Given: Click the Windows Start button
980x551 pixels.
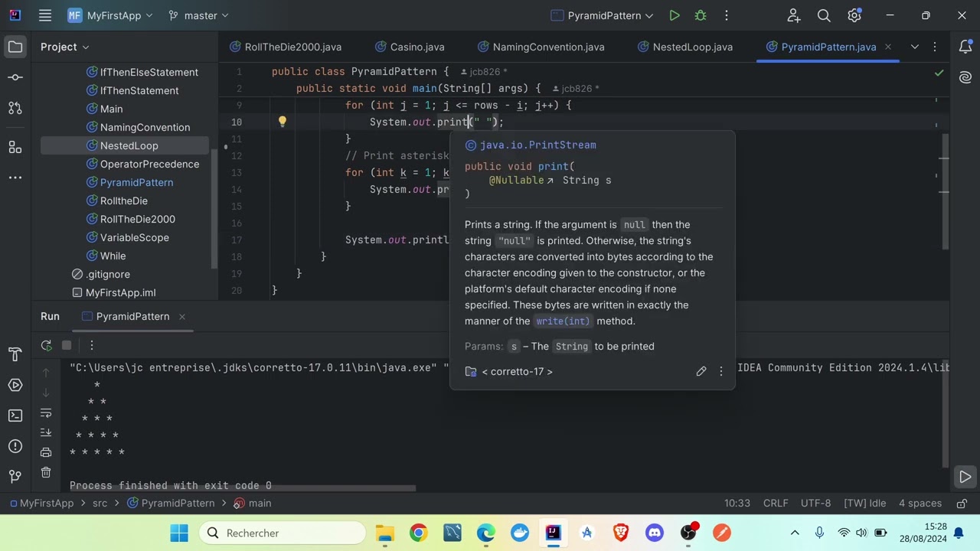Looking at the screenshot, I should (x=179, y=533).
